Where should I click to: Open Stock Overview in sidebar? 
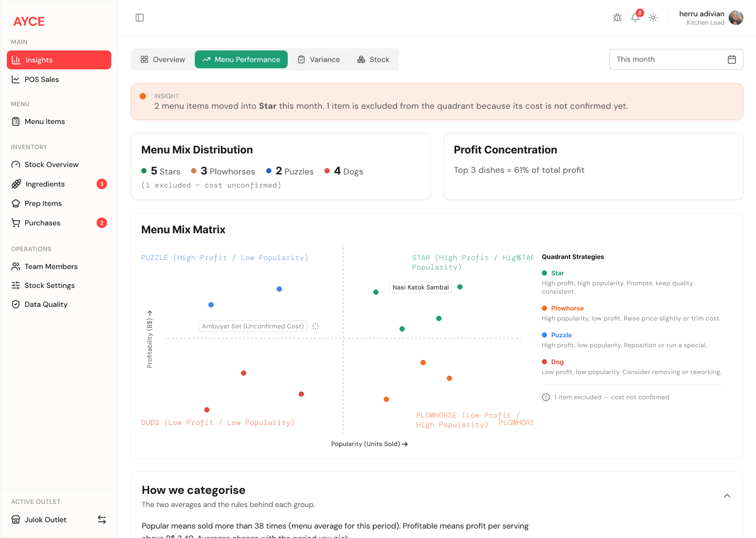(x=59, y=164)
